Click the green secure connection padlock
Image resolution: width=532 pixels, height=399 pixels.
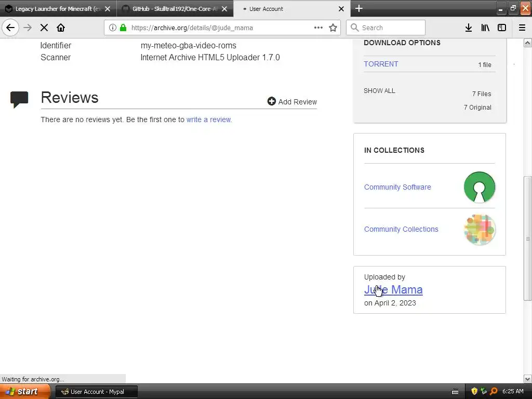click(x=123, y=28)
